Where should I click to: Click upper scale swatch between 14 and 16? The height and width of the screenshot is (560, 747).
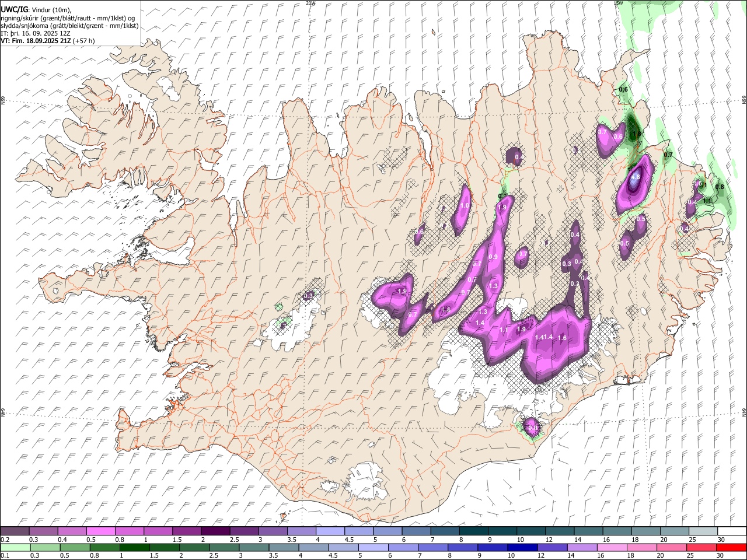[x=589, y=531]
